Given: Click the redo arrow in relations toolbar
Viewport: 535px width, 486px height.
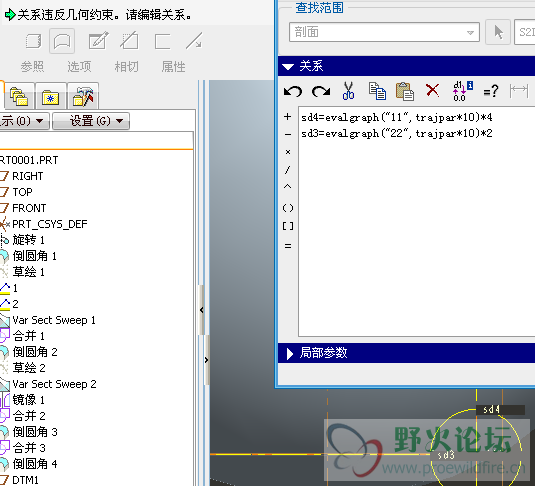Looking at the screenshot, I should click(x=321, y=91).
